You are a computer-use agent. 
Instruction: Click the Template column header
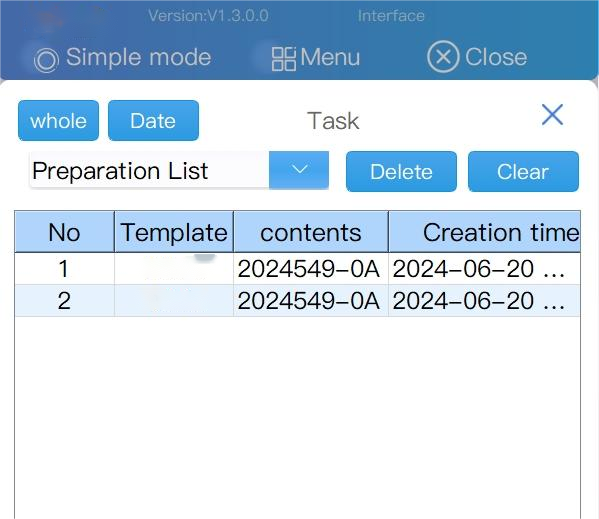174,232
